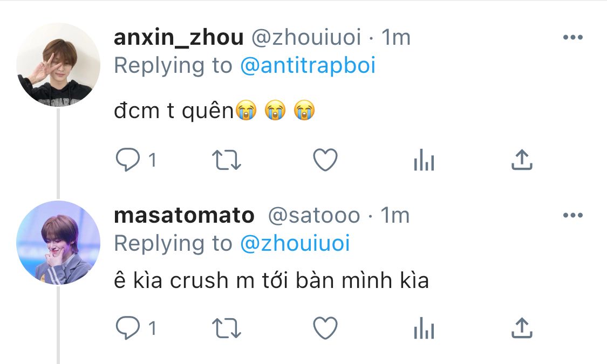This screenshot has width=607, height=364.
Task: Open more options on anxin_zhou's tweet
Action: pos(572,38)
